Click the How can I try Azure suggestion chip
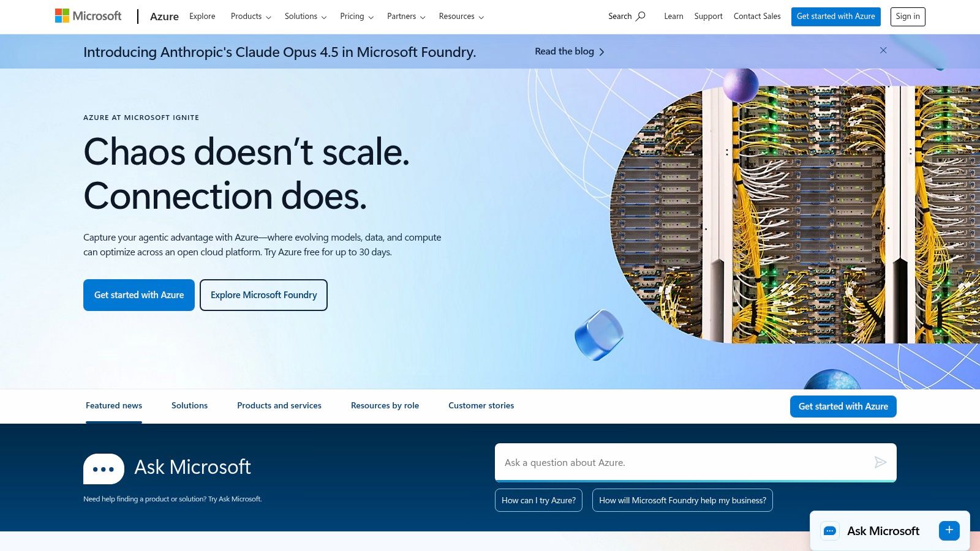This screenshot has height=551, width=980. (538, 500)
